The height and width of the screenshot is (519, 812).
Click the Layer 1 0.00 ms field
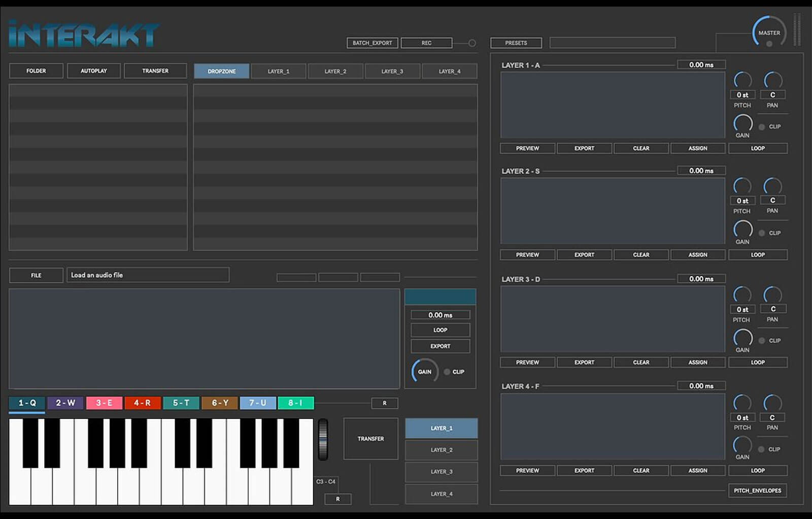[701, 64]
